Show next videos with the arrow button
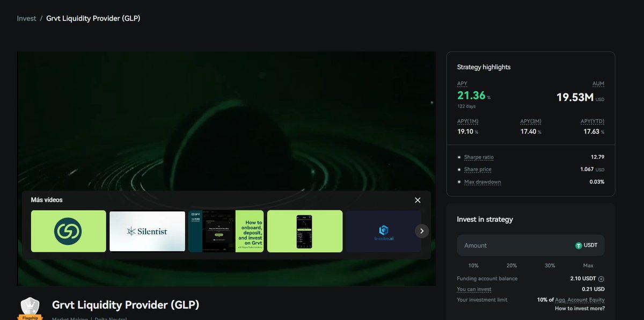The width and height of the screenshot is (644, 320). [422, 231]
